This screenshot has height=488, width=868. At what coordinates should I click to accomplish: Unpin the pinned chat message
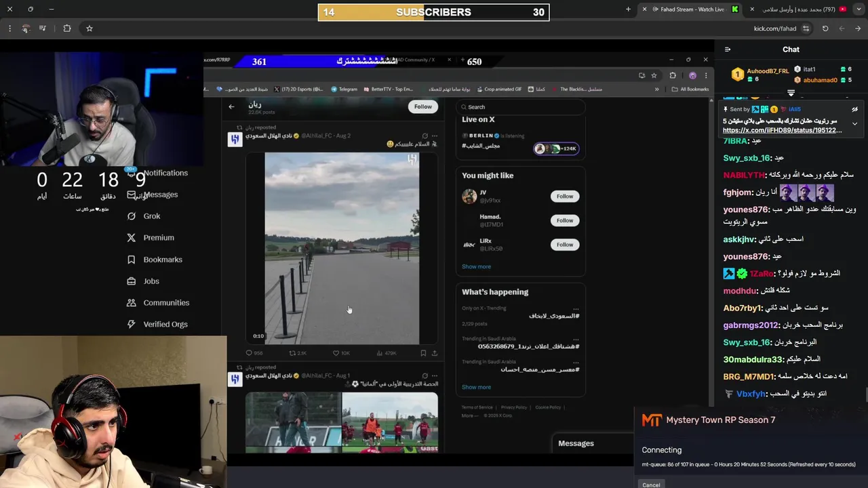point(854,109)
